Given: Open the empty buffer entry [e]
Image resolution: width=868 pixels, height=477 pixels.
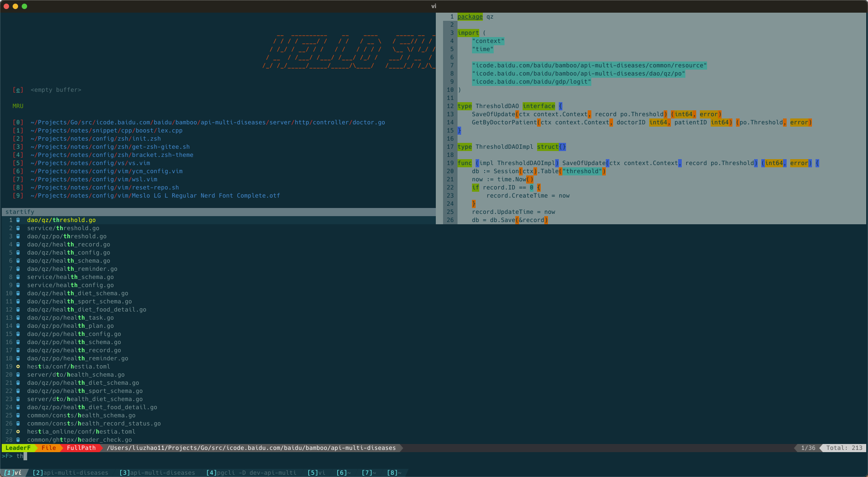Looking at the screenshot, I should click(47, 90).
